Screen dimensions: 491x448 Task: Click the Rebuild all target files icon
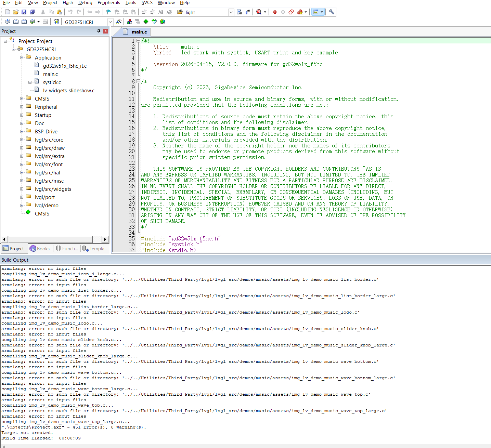click(x=24, y=22)
